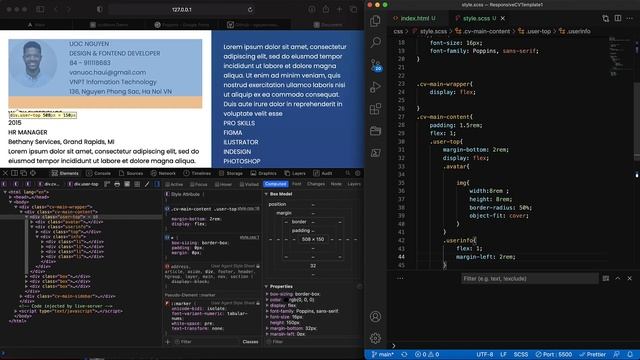
Task: Open the Audit inspector tab
Action: 322,173
